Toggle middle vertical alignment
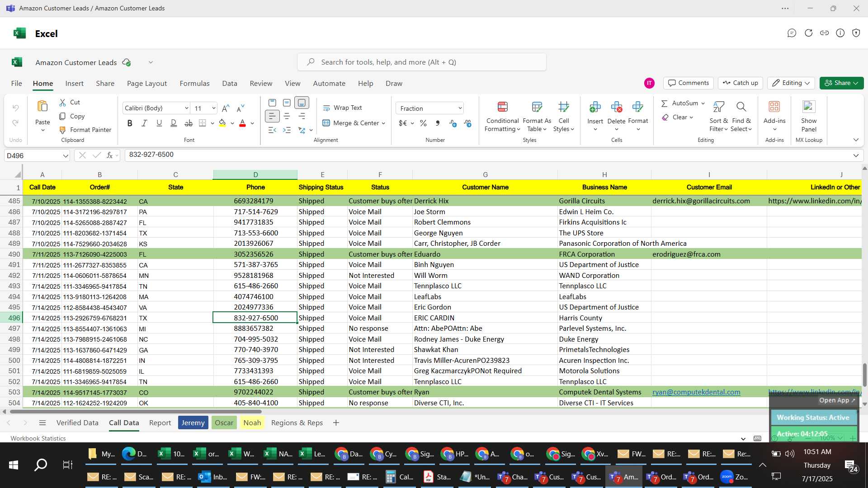This screenshot has width=868, height=488. coord(287,103)
